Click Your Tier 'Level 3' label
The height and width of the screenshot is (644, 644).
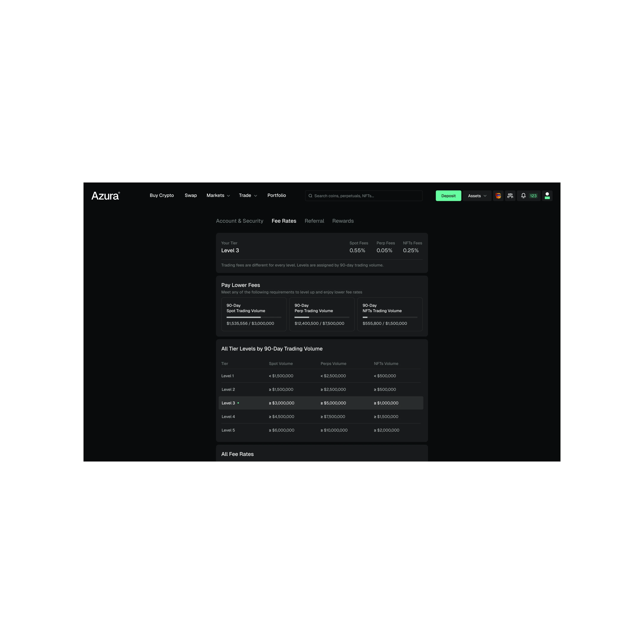point(230,250)
